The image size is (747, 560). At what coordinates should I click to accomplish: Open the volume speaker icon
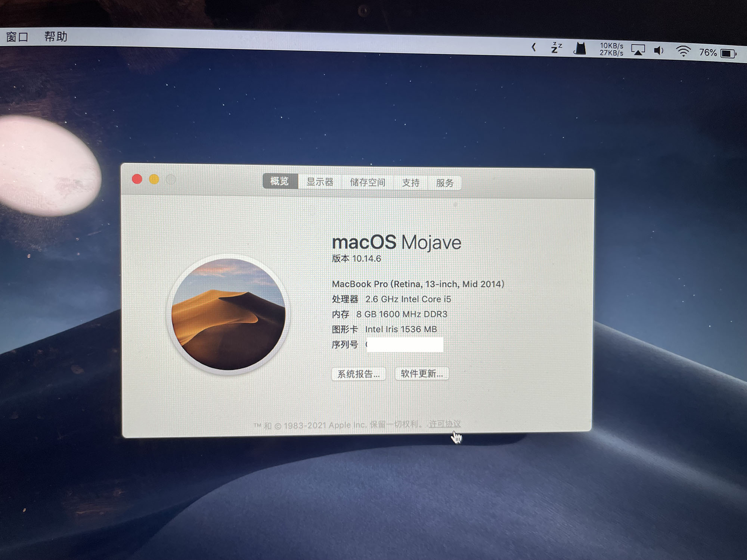point(659,50)
